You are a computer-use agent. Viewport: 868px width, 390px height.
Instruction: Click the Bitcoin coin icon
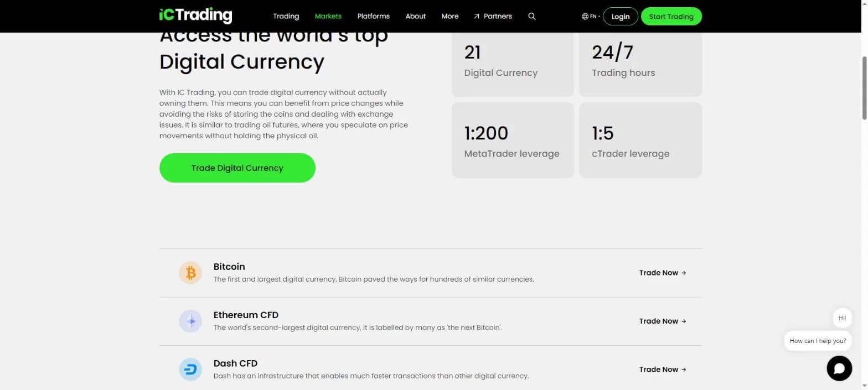pyautogui.click(x=190, y=273)
